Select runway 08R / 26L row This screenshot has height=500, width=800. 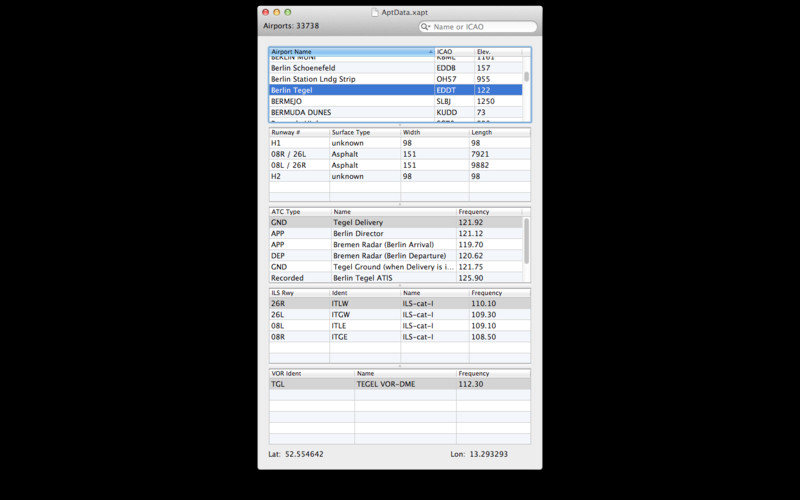click(400, 154)
